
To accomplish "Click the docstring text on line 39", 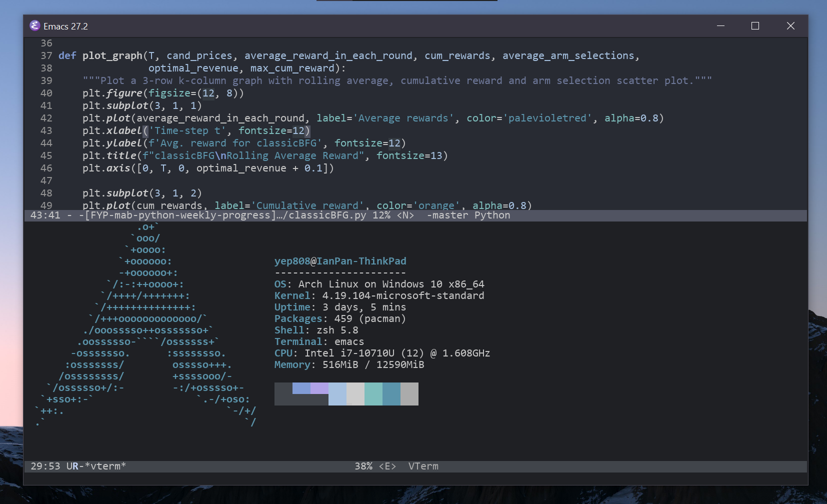I will click(397, 80).
